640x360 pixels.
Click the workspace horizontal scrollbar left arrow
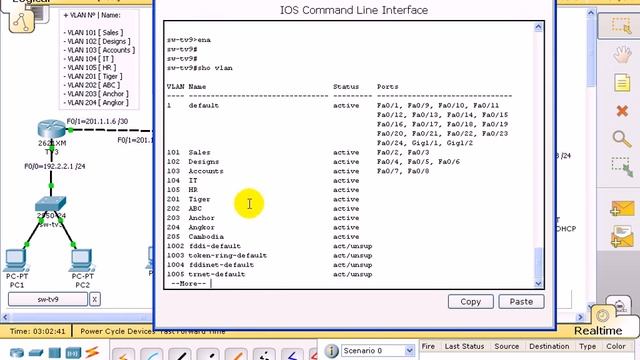tap(5, 317)
